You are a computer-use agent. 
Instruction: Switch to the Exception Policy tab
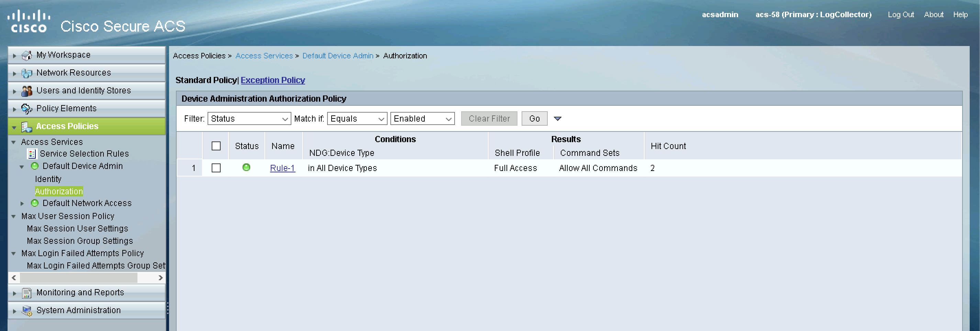[272, 80]
